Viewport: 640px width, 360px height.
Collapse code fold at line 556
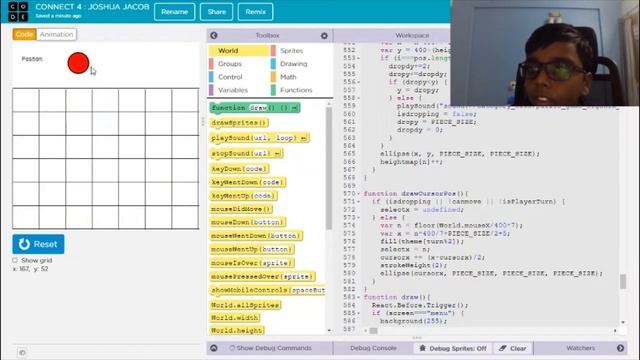(358, 82)
